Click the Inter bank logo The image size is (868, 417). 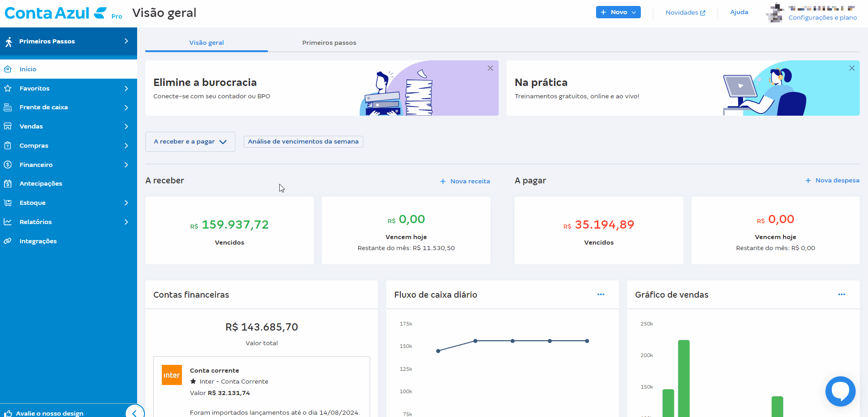[172, 375]
